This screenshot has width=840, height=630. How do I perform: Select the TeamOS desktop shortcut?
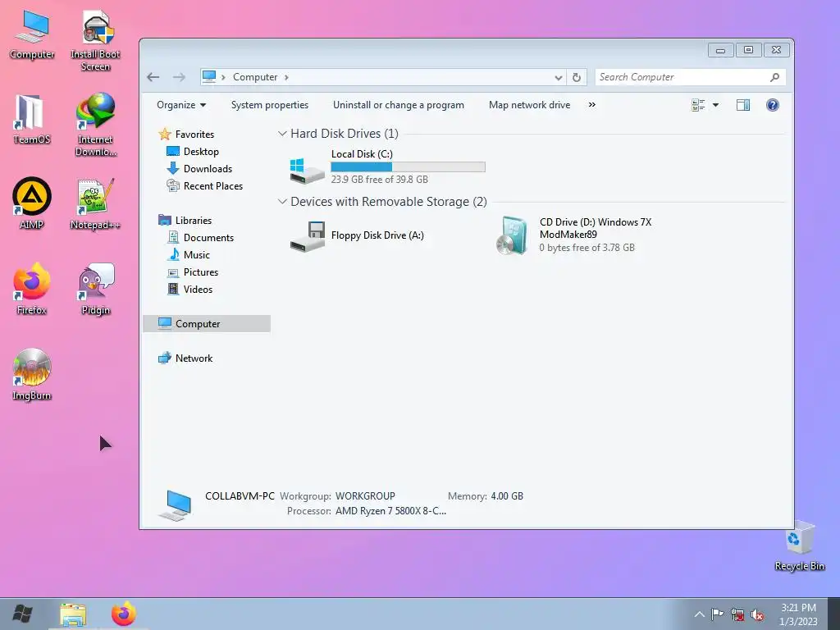(32, 120)
